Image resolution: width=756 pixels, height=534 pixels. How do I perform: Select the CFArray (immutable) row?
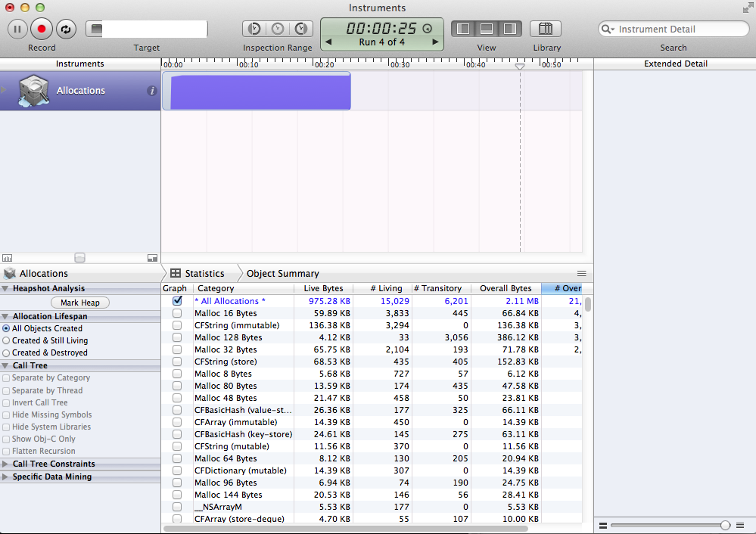(372, 422)
